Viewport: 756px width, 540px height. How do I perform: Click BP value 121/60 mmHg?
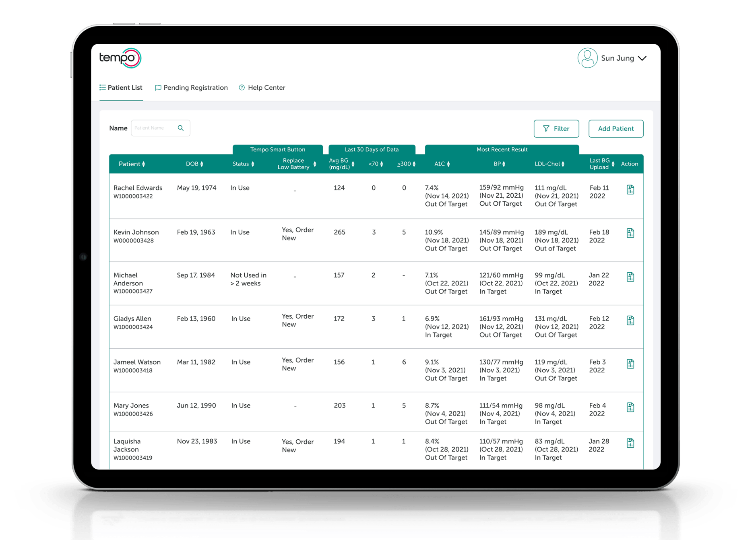click(501, 275)
